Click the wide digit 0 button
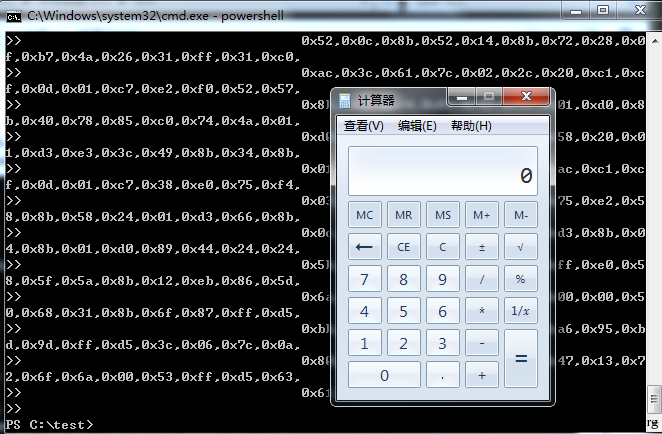The width and height of the screenshot is (662, 434). pos(384,375)
